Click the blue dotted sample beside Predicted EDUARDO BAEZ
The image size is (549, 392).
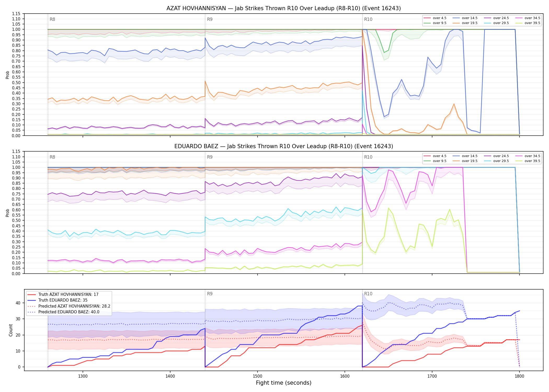(32, 312)
